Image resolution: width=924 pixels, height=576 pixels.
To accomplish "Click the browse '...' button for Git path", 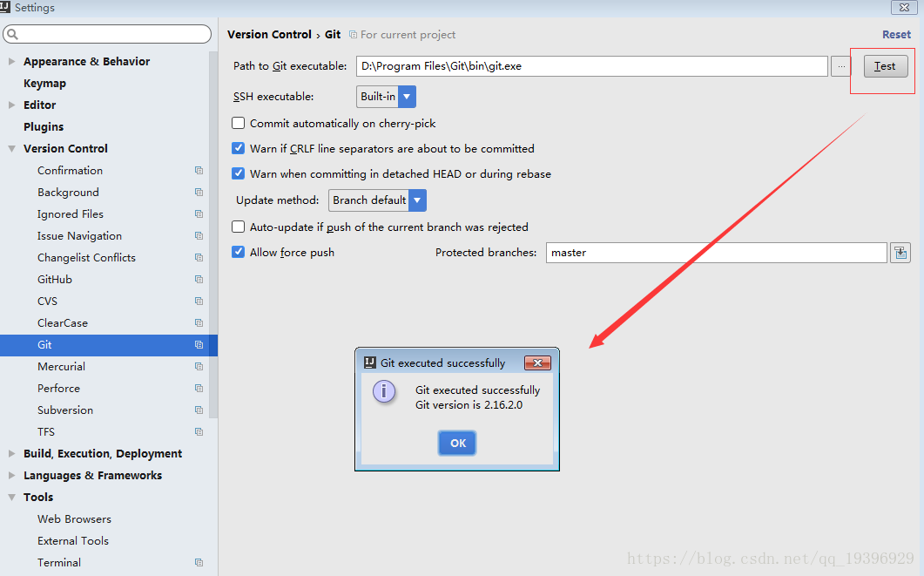I will [x=841, y=66].
